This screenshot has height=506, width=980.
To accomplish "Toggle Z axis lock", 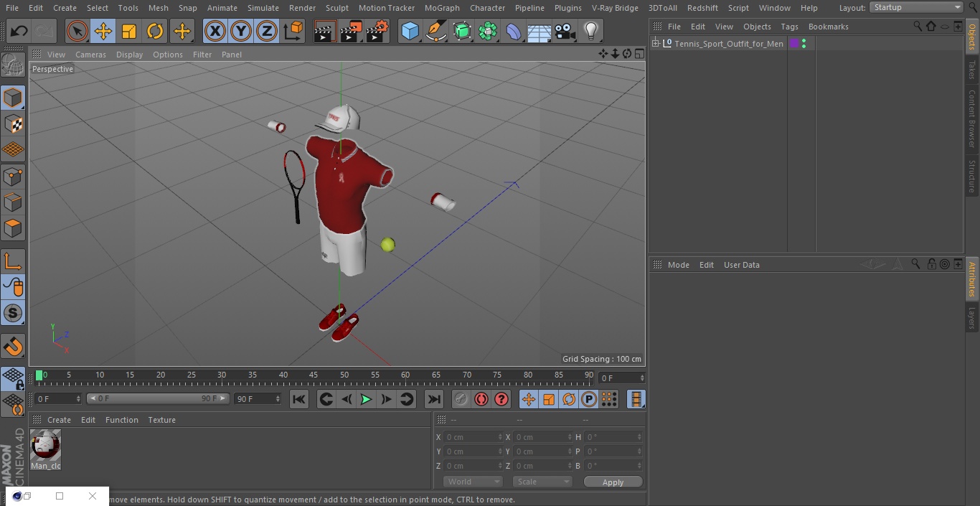I will 267,31.
